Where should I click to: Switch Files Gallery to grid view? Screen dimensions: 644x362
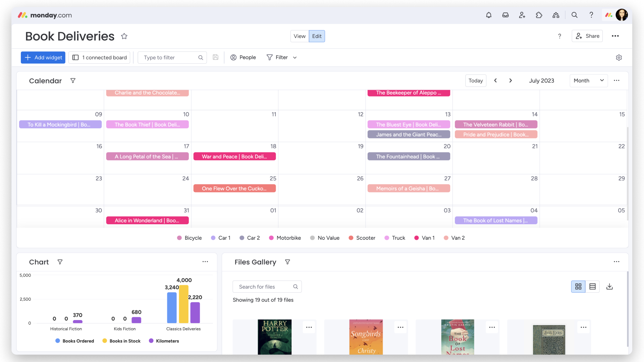pyautogui.click(x=578, y=287)
